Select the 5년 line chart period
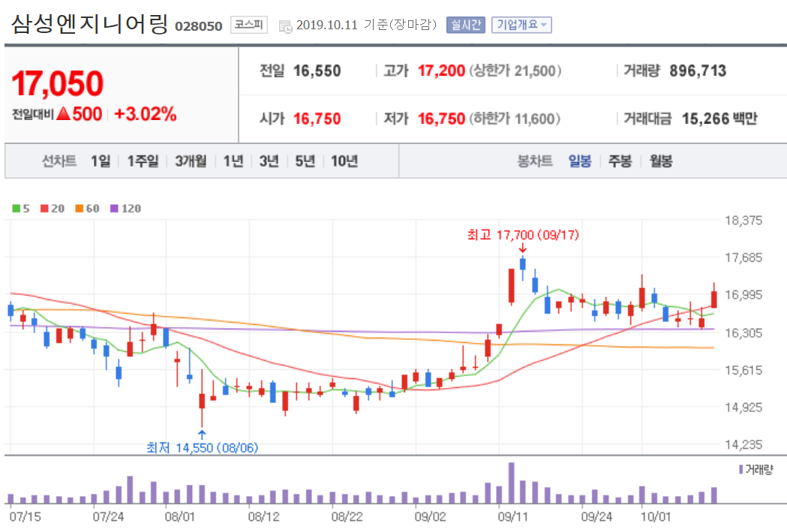This screenshot has height=532, width=787. 305,161
